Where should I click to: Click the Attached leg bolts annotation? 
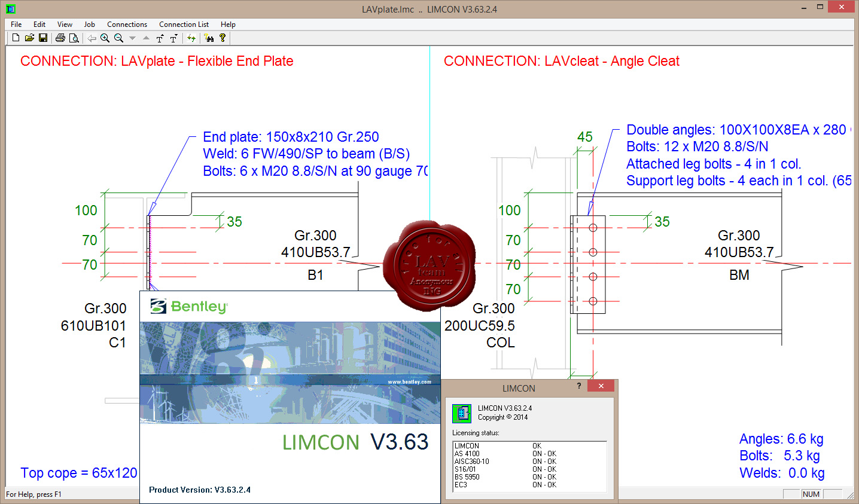point(714,164)
